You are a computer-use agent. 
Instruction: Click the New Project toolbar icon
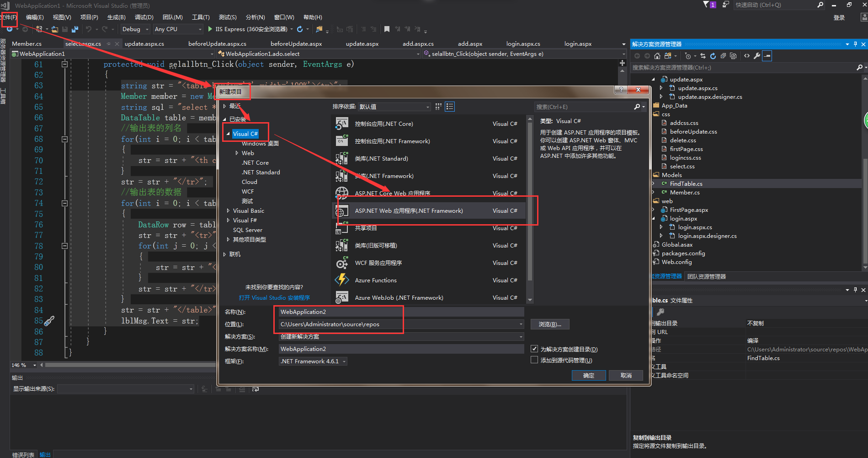pos(39,29)
